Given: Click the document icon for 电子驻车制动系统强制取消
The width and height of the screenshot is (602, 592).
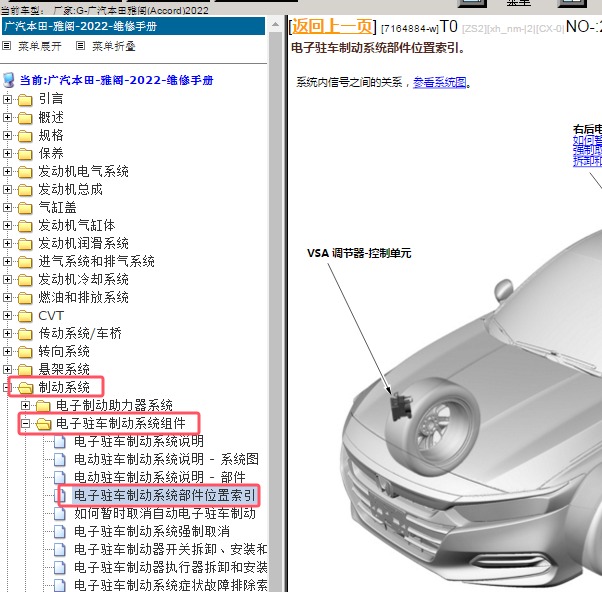Looking at the screenshot, I should click(60, 532).
